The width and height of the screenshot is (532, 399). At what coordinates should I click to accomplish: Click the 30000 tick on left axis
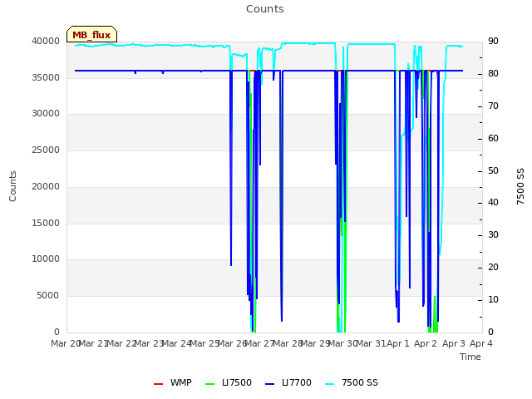[46, 113]
